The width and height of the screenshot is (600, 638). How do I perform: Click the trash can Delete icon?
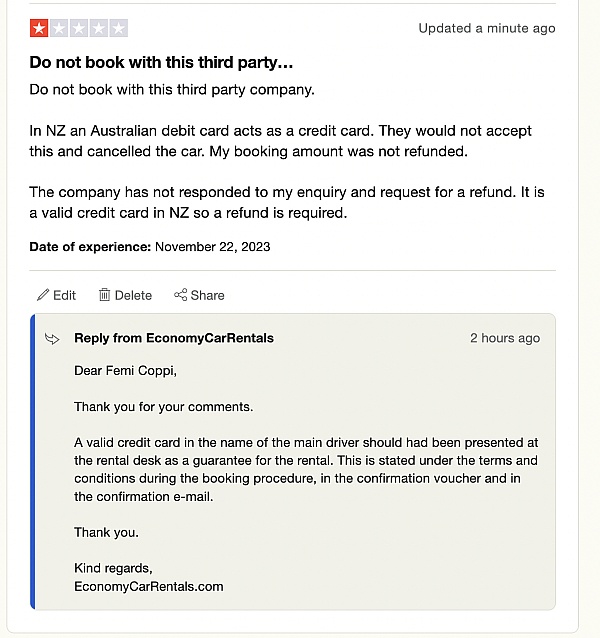pyautogui.click(x=104, y=295)
